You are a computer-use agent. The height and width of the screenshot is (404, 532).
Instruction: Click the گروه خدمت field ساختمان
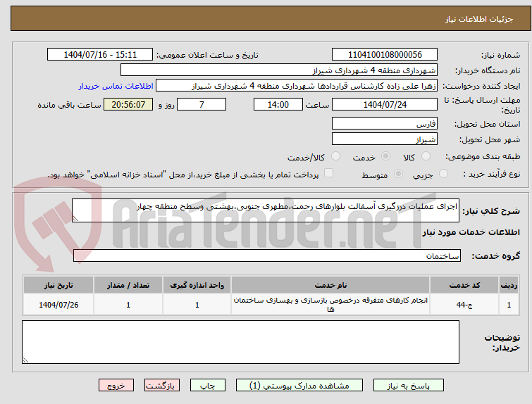(266, 256)
